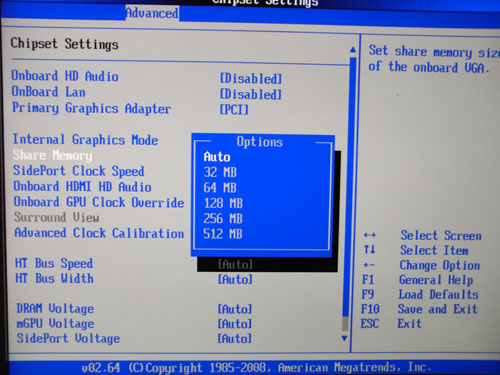Click the vertical scrollbar track
This screenshot has width=500, height=375.
click(x=349, y=193)
